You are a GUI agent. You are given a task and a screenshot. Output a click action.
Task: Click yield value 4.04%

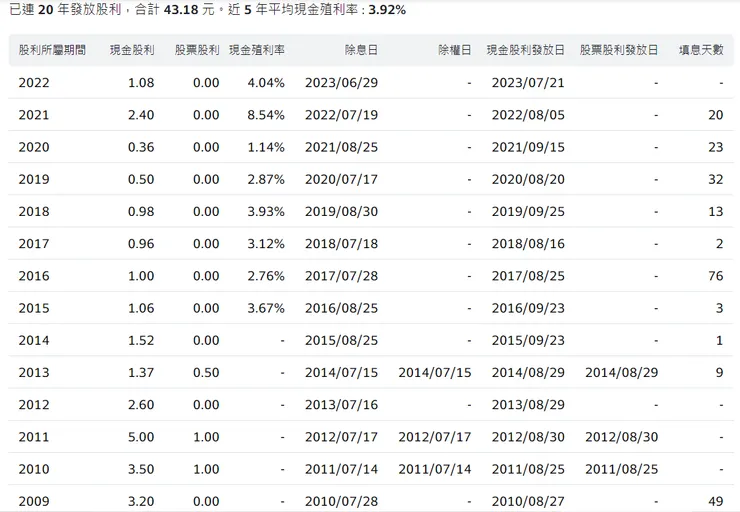point(266,83)
